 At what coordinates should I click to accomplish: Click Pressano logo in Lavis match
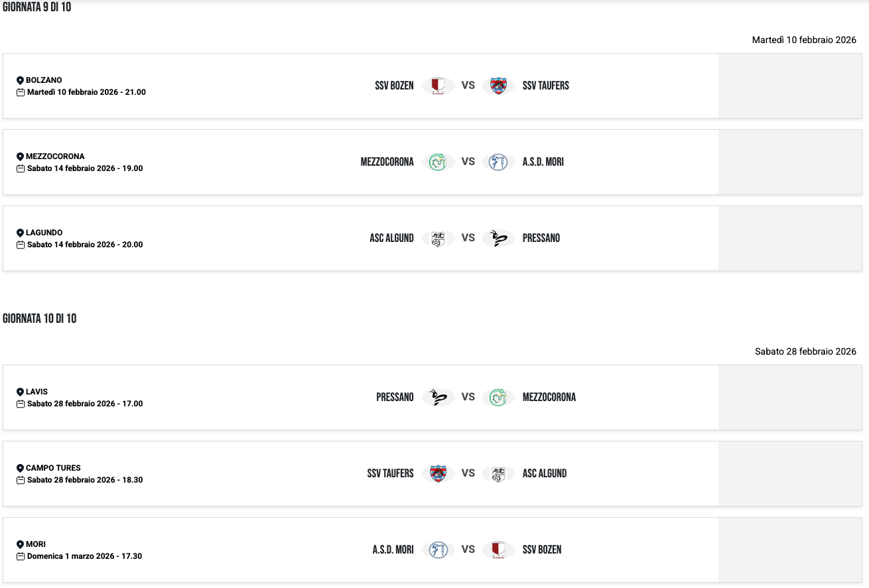tap(438, 397)
